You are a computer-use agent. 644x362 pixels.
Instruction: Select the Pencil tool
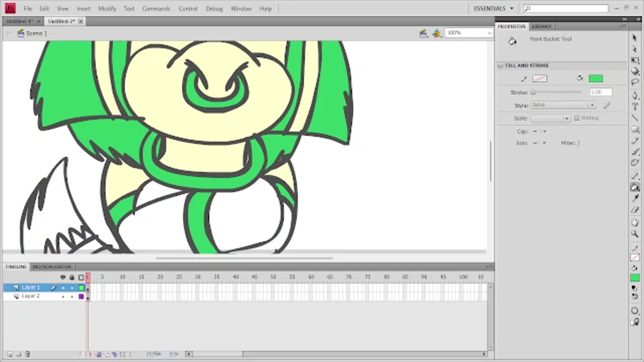click(634, 140)
